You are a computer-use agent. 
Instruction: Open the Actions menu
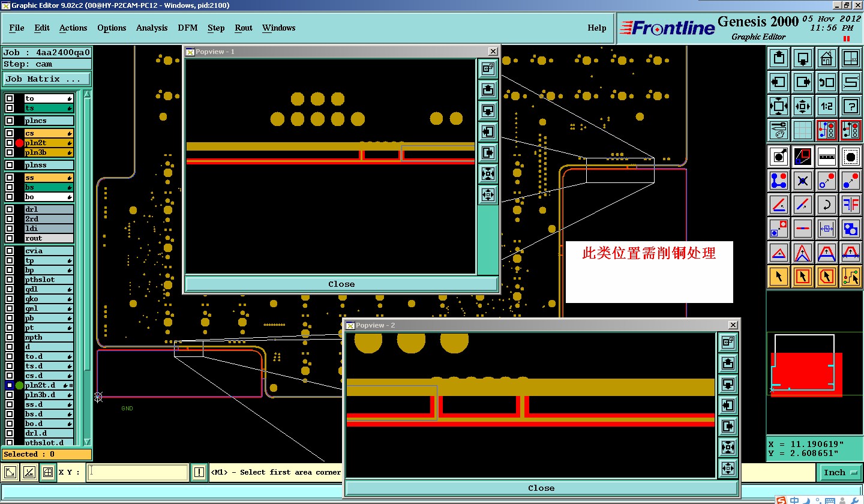pyautogui.click(x=73, y=28)
